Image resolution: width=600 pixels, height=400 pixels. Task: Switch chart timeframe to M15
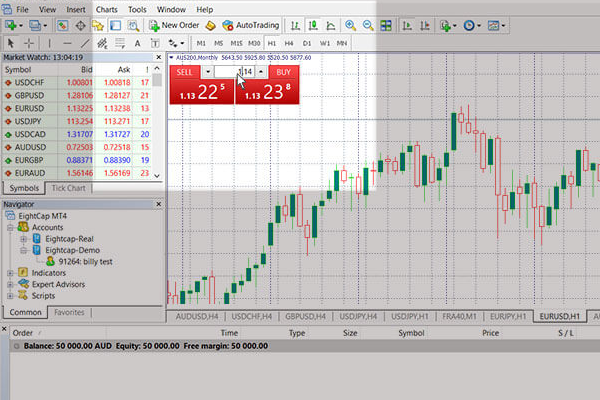point(236,44)
